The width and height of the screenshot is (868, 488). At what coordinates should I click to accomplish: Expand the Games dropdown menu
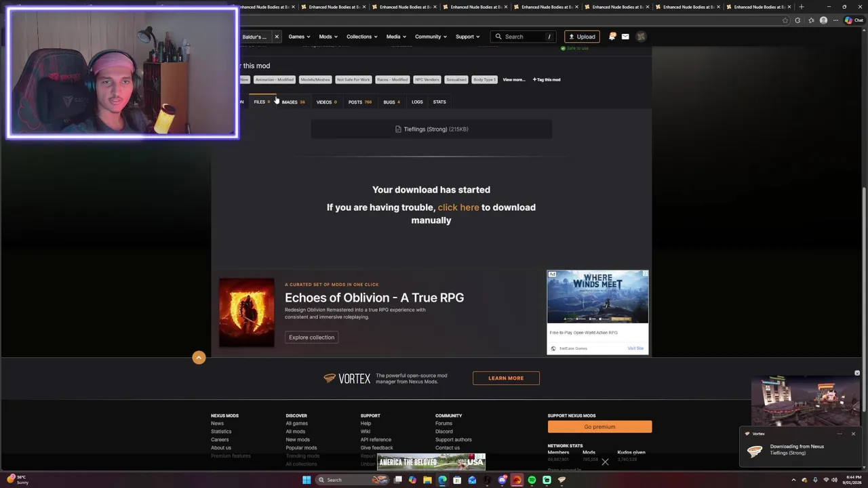(x=299, y=37)
